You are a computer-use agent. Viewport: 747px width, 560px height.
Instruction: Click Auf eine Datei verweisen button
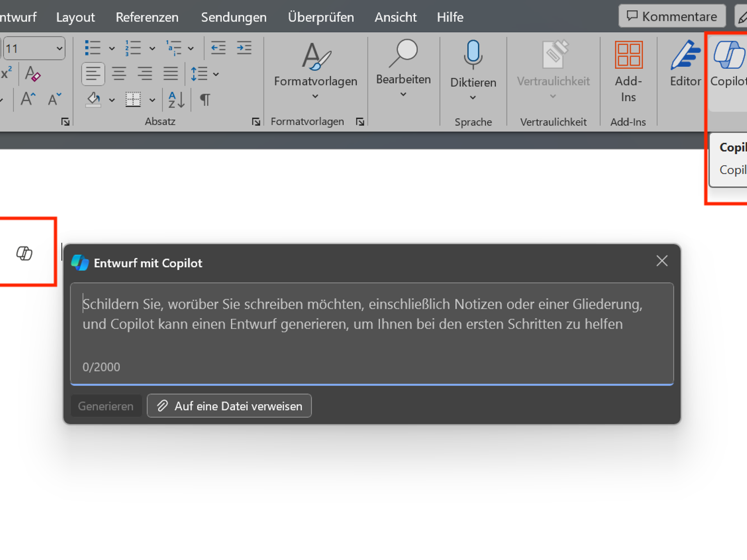(229, 406)
